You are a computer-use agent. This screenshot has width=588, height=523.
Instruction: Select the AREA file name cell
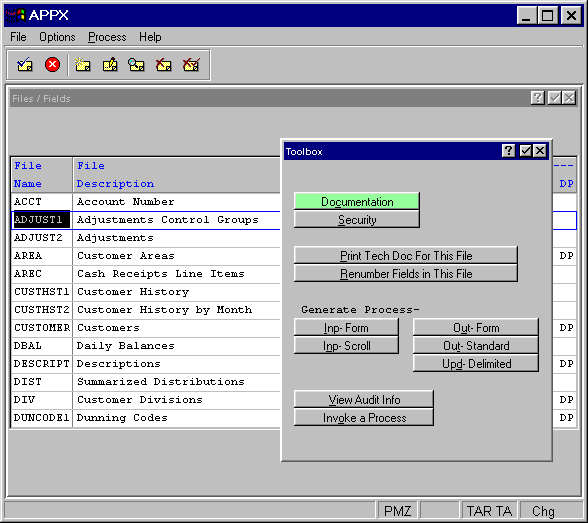click(x=41, y=256)
